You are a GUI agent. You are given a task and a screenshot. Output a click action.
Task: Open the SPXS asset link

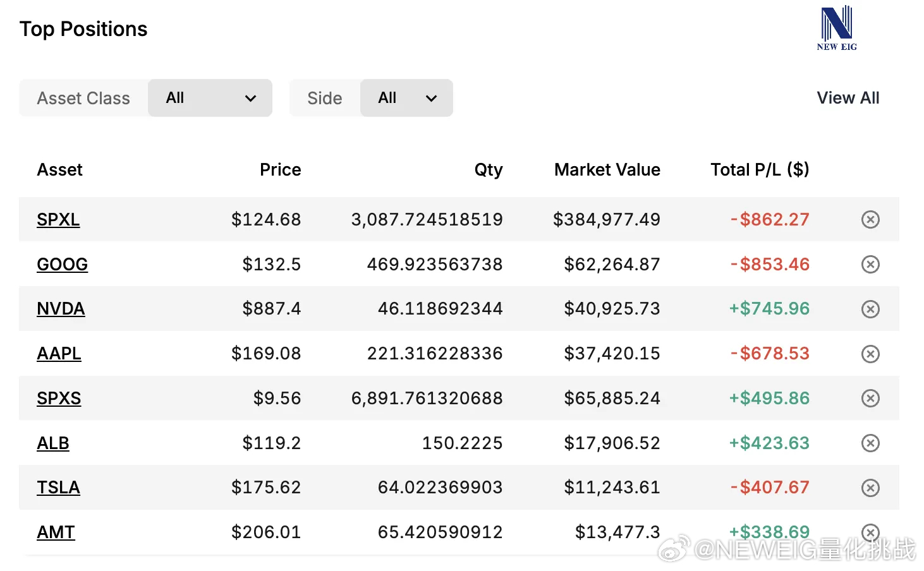[x=59, y=399]
